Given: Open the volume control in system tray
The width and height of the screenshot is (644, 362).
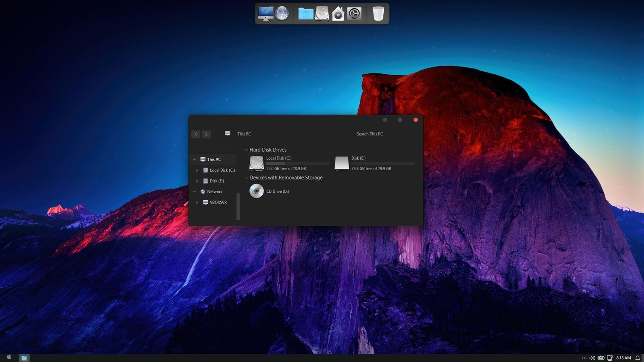Looking at the screenshot, I should (592, 358).
